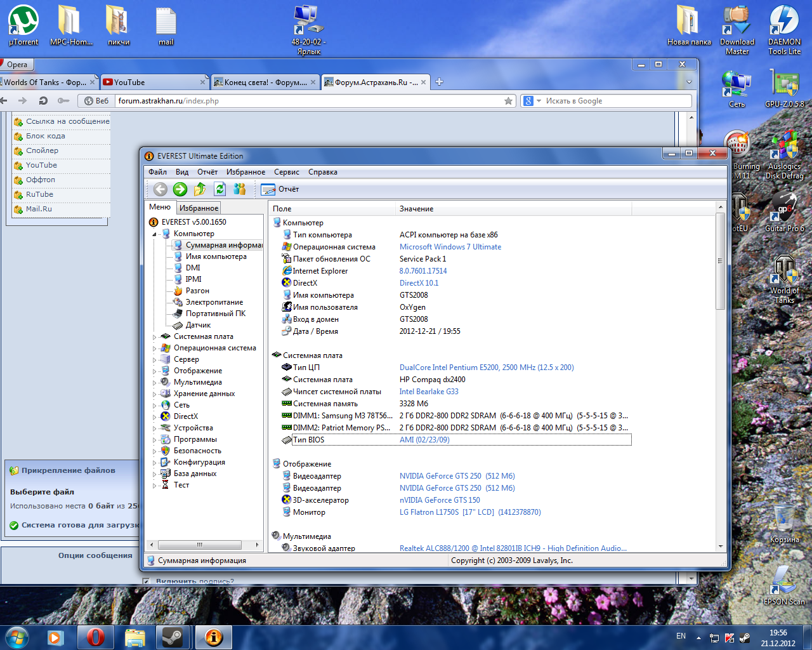Screen dimensions: 812x650
Task: Open DirectX 10.1 value link
Action: pyautogui.click(x=419, y=283)
